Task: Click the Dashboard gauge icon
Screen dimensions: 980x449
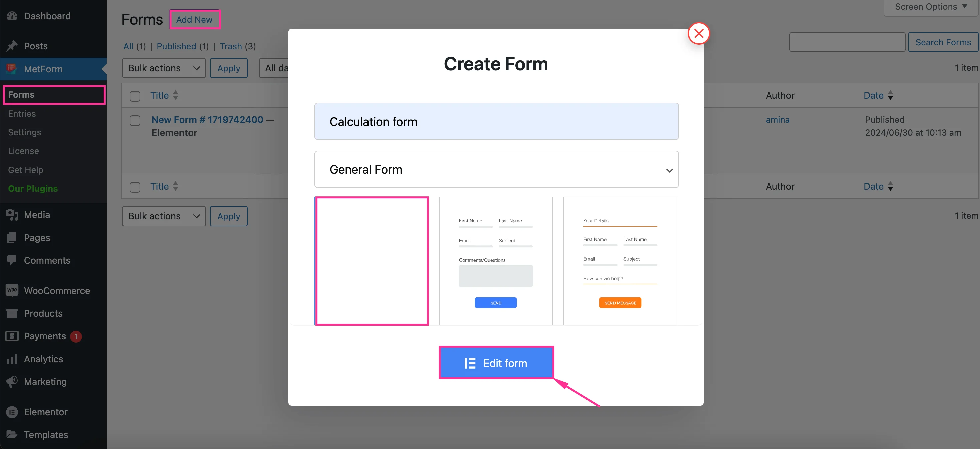Action: tap(12, 16)
